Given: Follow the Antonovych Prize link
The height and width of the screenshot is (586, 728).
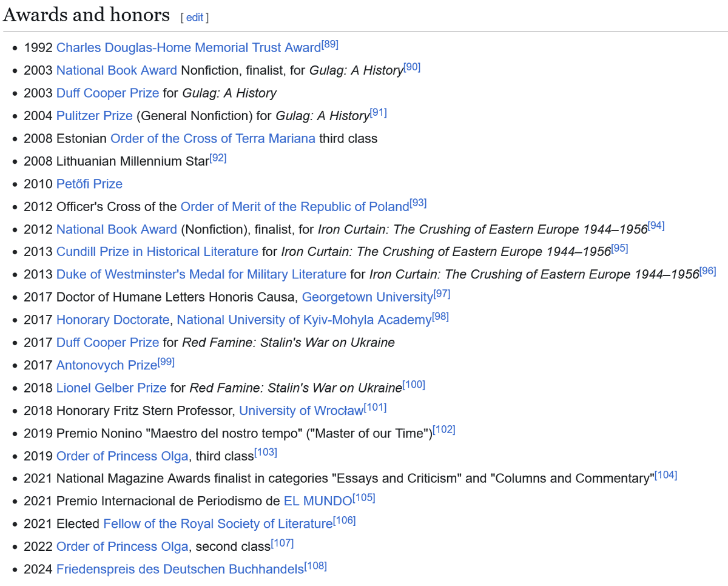Looking at the screenshot, I should (107, 365).
